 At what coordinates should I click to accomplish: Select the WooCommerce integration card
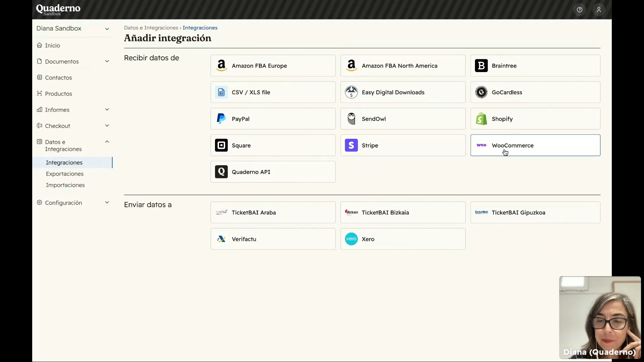[x=535, y=145]
